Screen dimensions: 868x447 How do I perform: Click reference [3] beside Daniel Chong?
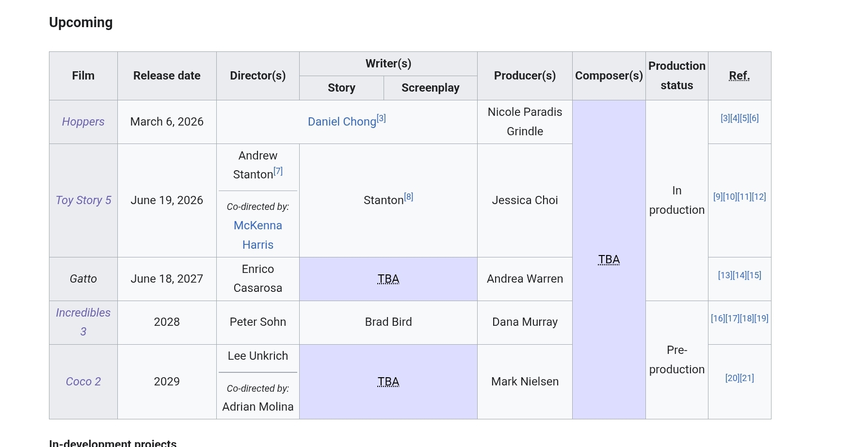click(381, 118)
